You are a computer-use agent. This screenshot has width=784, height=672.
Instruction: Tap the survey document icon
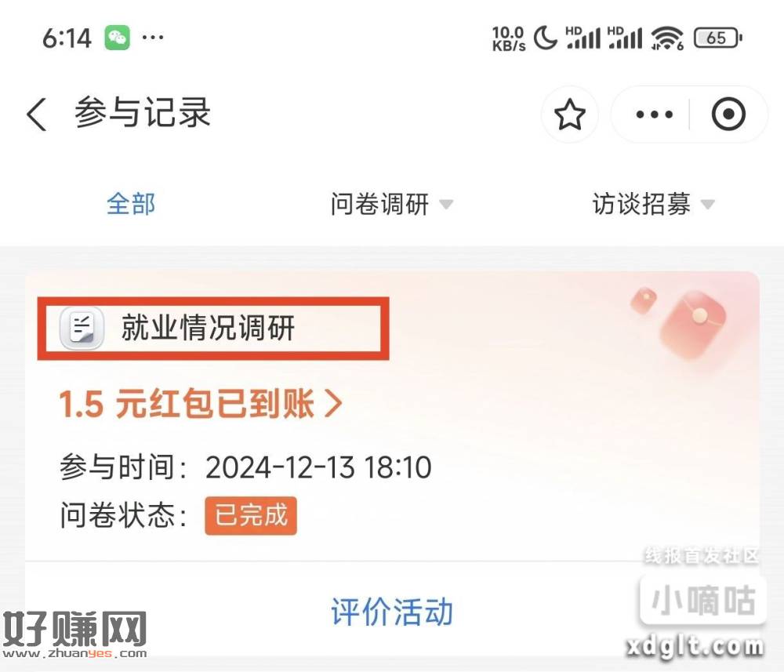(x=82, y=328)
